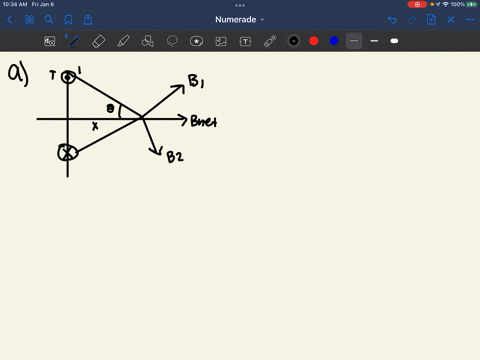This screenshot has width=480, height=360.
Task: Choose the red pen color
Action: (x=314, y=41)
